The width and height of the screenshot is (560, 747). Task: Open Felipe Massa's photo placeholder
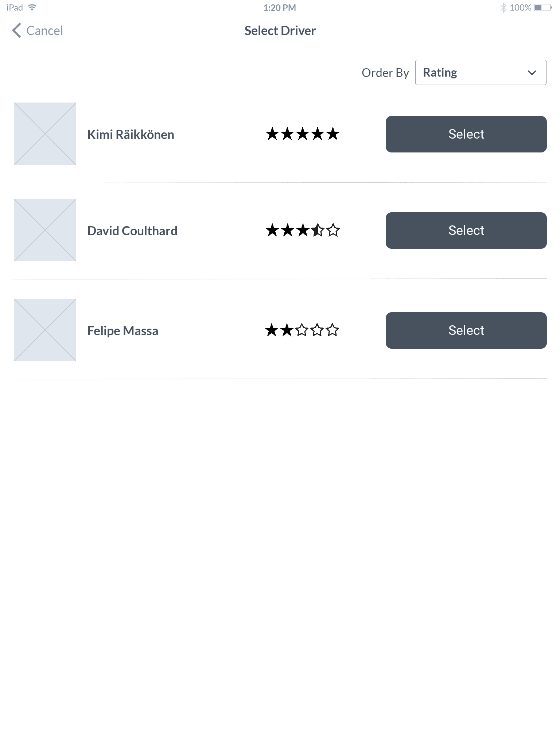tap(45, 330)
